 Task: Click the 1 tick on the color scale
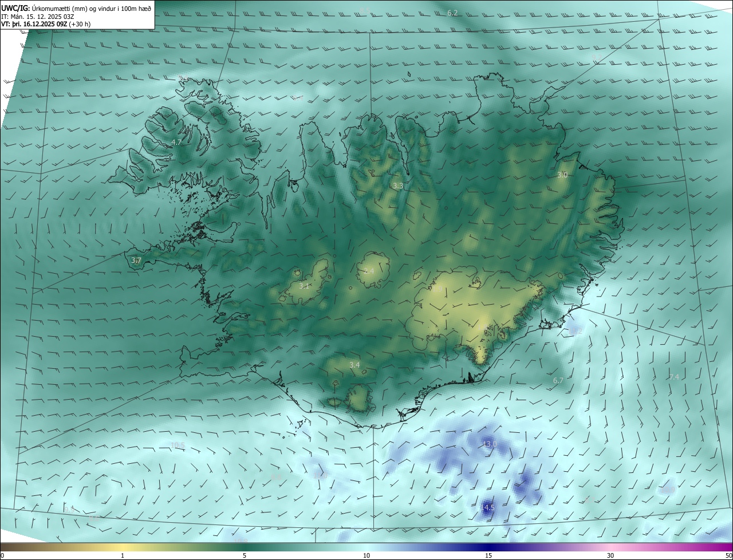tap(123, 555)
